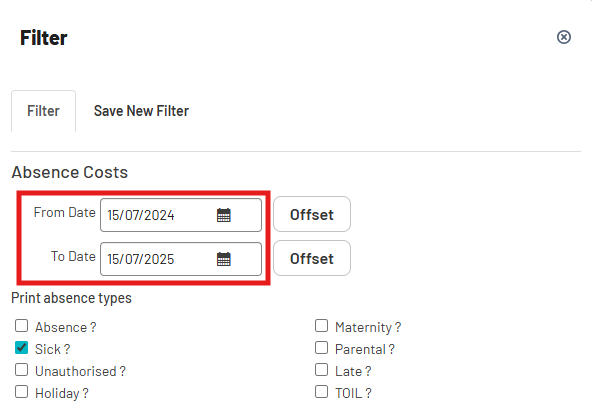Screen dimensions: 592x412
Task: Select the Filter tab
Action: click(43, 111)
